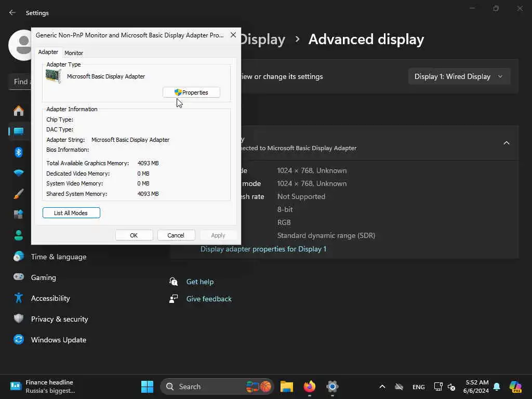
Task: Go back using the Settings back arrow
Action: (12, 12)
